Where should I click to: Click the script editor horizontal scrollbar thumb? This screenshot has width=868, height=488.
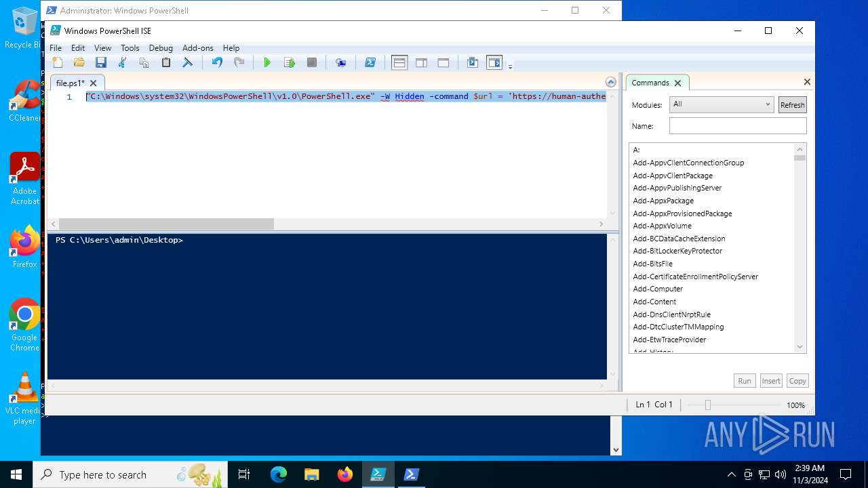coord(166,224)
